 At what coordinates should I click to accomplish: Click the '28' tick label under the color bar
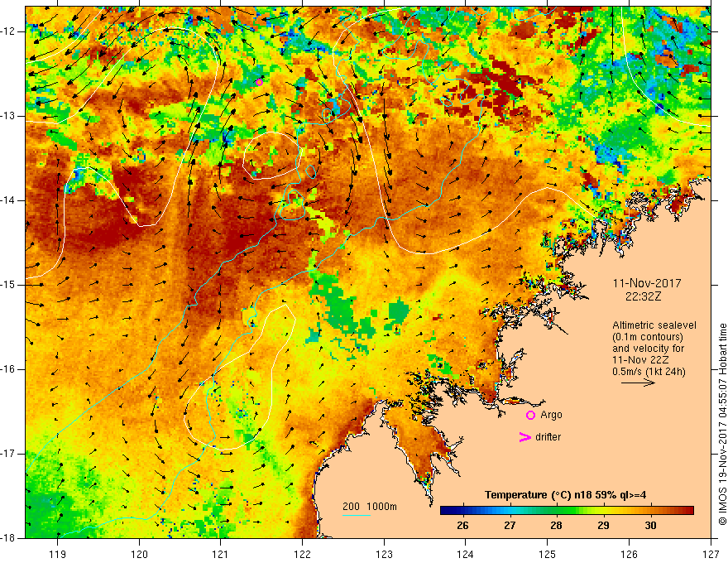556,526
